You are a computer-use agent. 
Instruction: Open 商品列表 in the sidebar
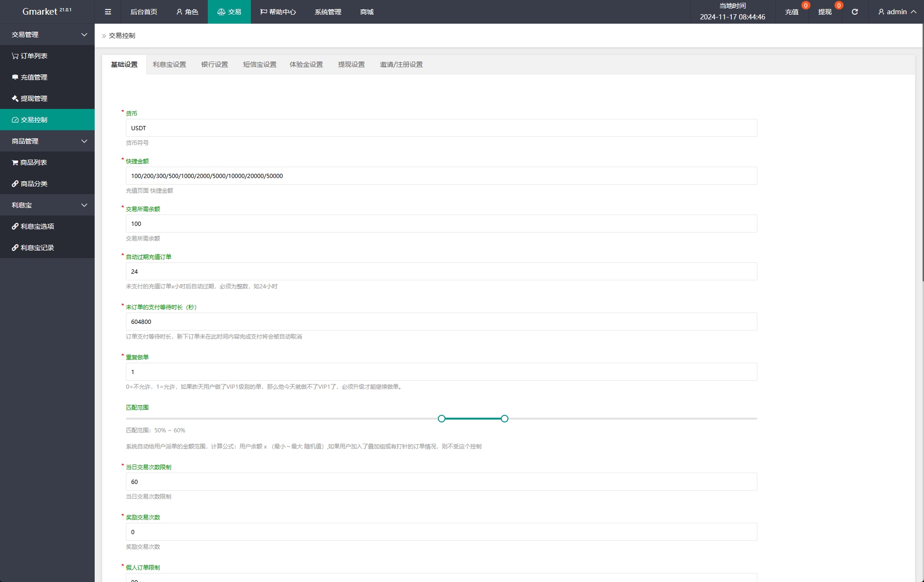pos(34,162)
